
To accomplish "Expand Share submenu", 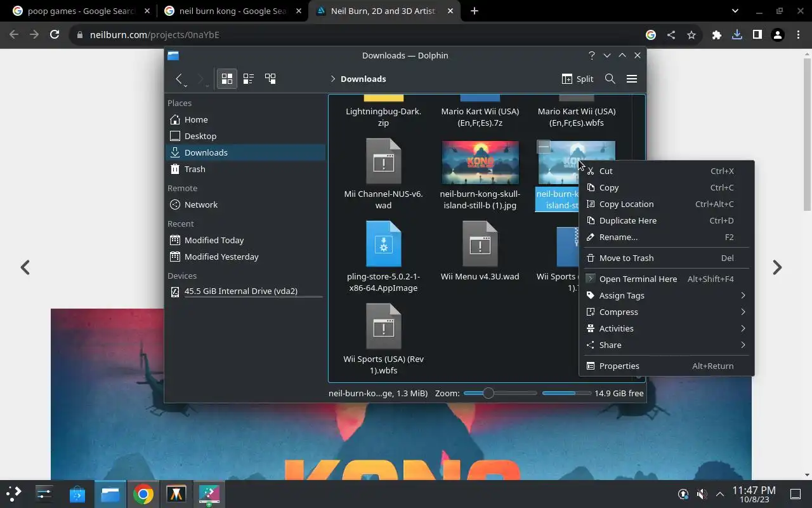I will click(x=666, y=345).
